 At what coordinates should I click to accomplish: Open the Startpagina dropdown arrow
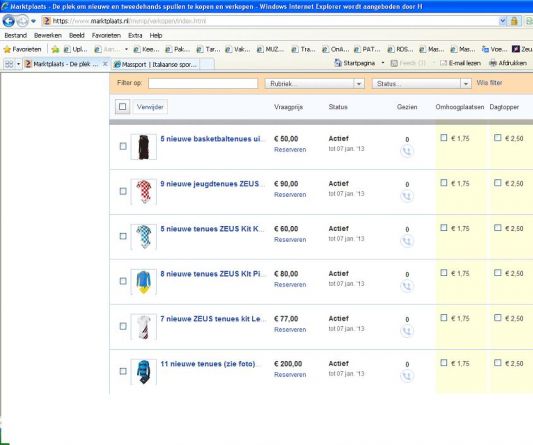tap(383, 63)
